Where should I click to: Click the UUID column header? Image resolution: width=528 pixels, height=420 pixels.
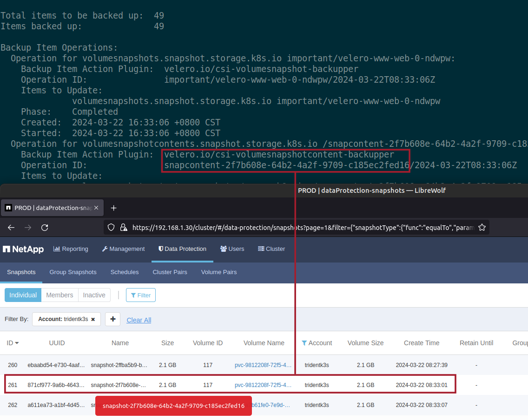(57, 343)
